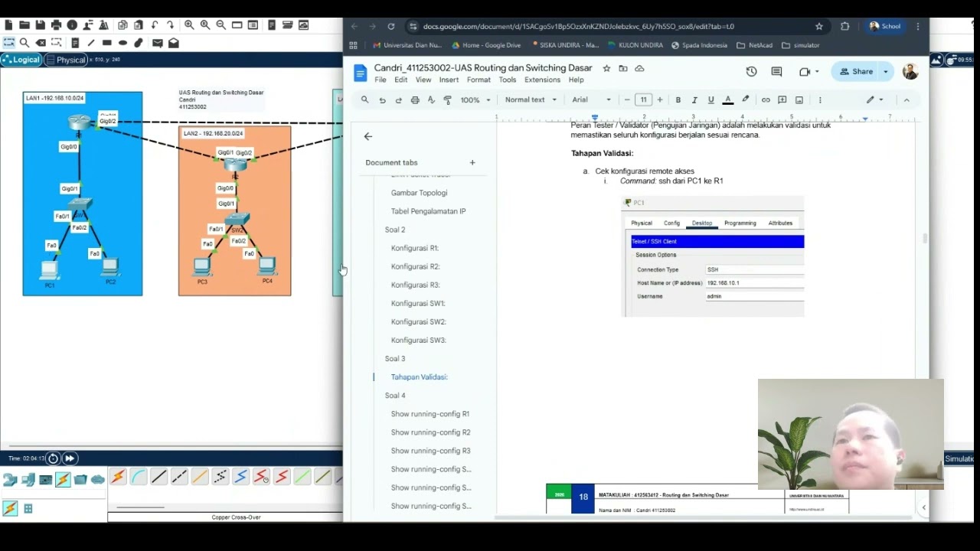Click the print icon in the Docs toolbar
Image resolution: width=980 pixels, height=551 pixels.
coord(415,99)
